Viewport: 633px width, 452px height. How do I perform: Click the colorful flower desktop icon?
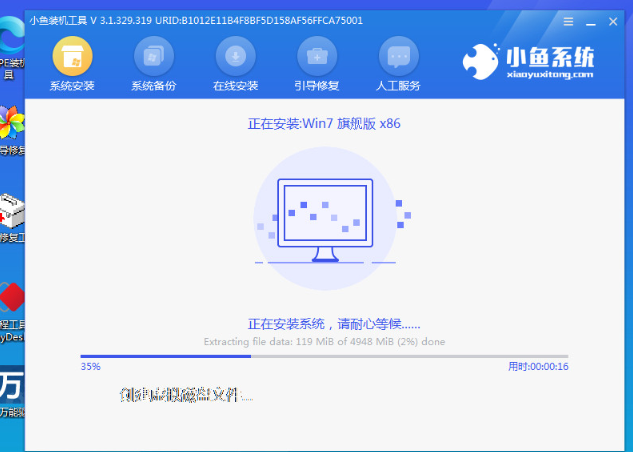[x=11, y=125]
